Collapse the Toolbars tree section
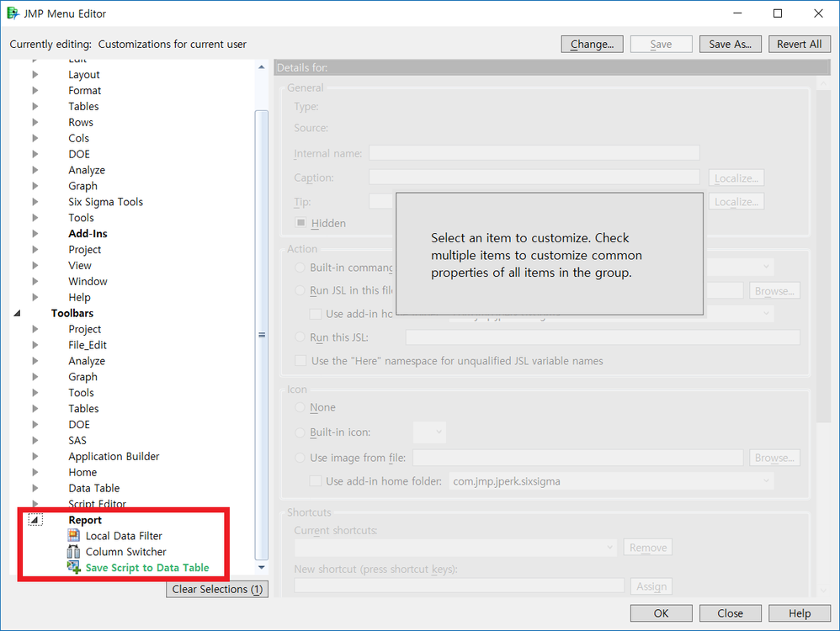Image resolution: width=840 pixels, height=631 pixels. click(x=17, y=313)
